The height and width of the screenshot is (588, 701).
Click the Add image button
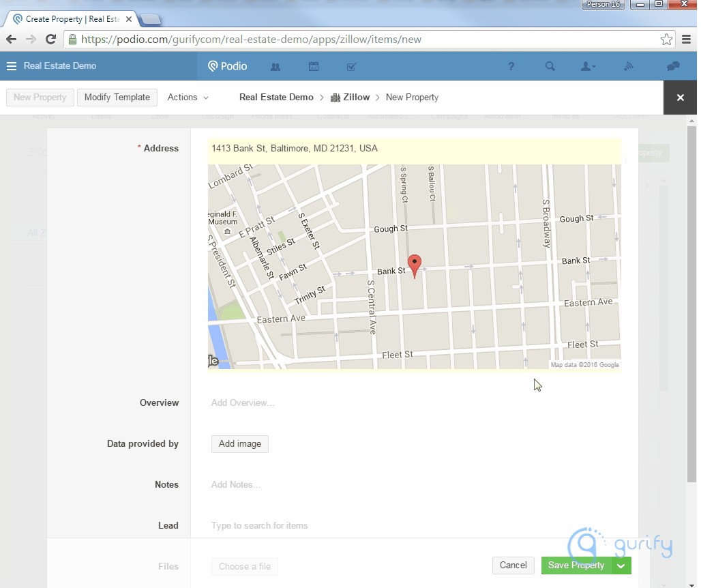[240, 444]
